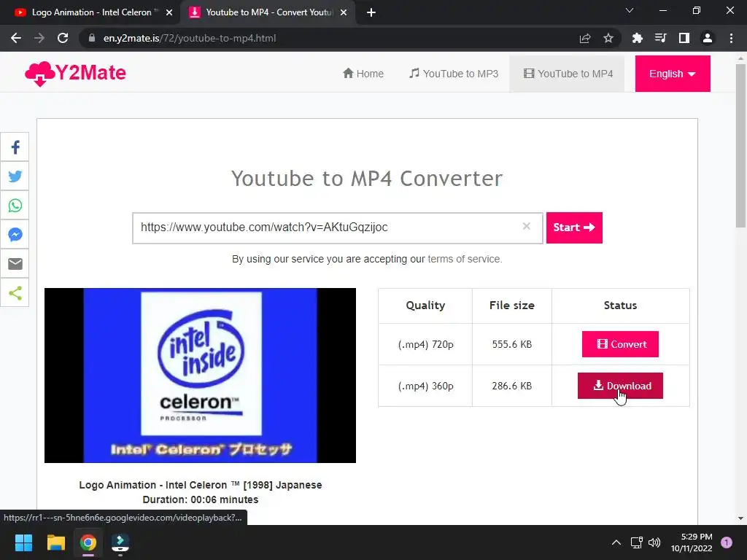Bookmark this page with the star icon
Viewport: 747px width, 560px height.
point(608,38)
